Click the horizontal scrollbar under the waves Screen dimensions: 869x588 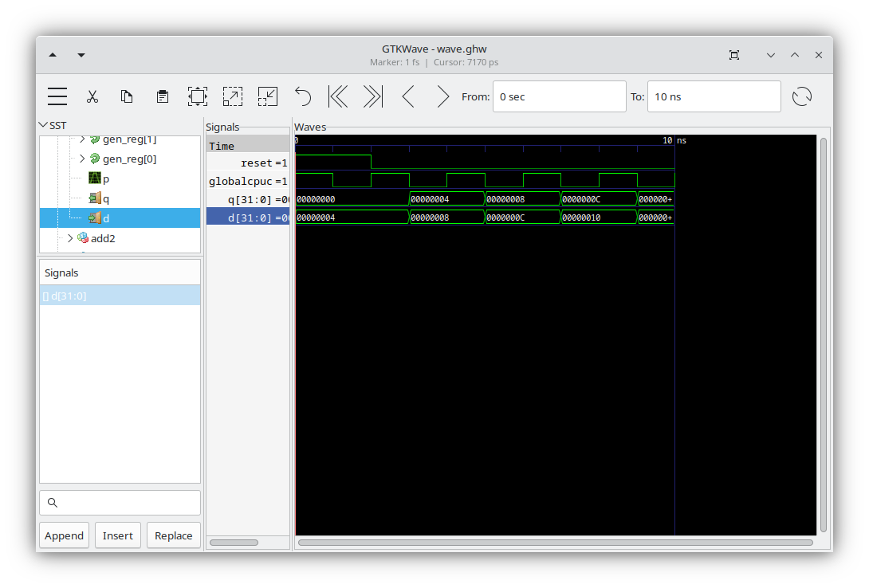(x=558, y=543)
